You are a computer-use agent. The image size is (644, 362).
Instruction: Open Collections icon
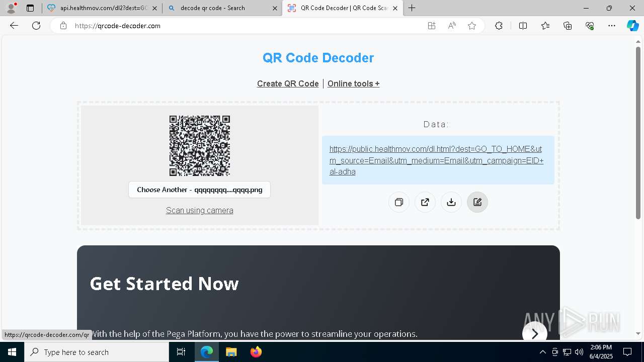[x=568, y=26]
